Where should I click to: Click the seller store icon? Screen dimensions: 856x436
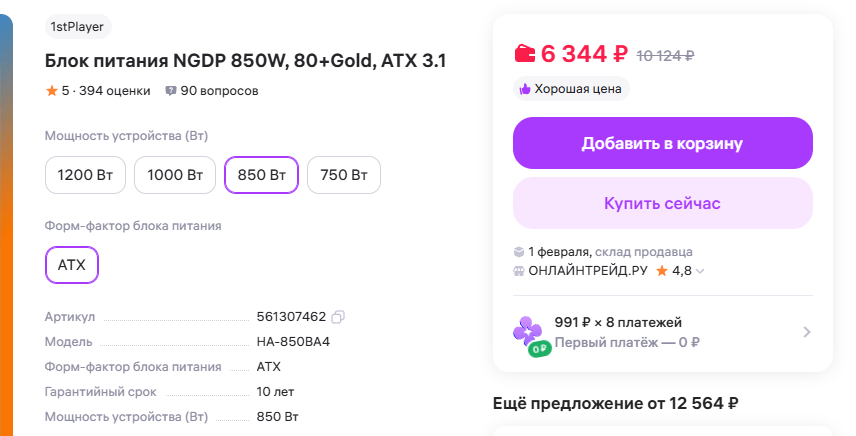(519, 271)
